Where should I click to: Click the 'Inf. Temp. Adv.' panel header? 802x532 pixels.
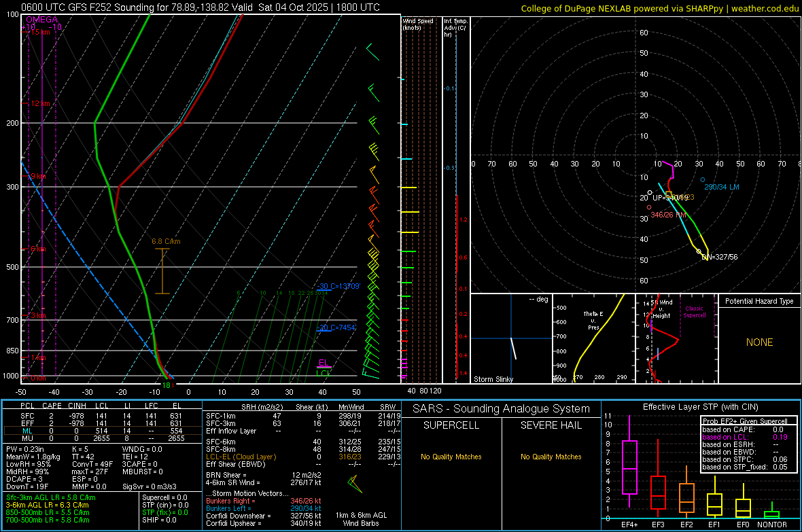pos(456,28)
